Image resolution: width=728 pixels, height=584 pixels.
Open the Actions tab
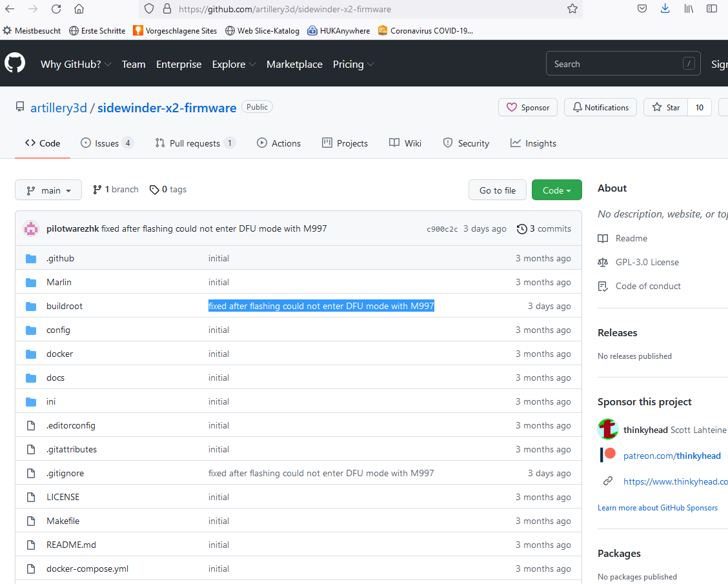tap(279, 143)
